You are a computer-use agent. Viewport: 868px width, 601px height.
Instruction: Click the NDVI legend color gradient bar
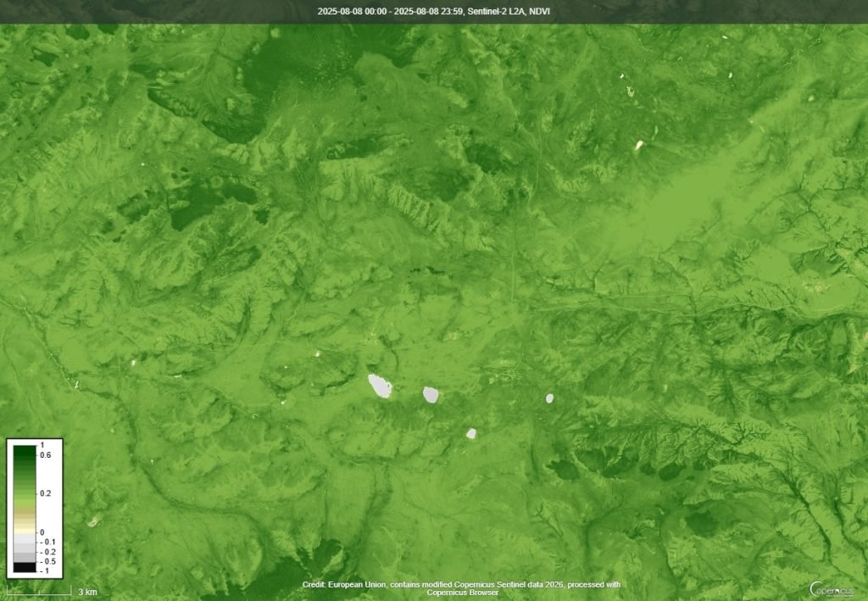pyautogui.click(x=25, y=509)
